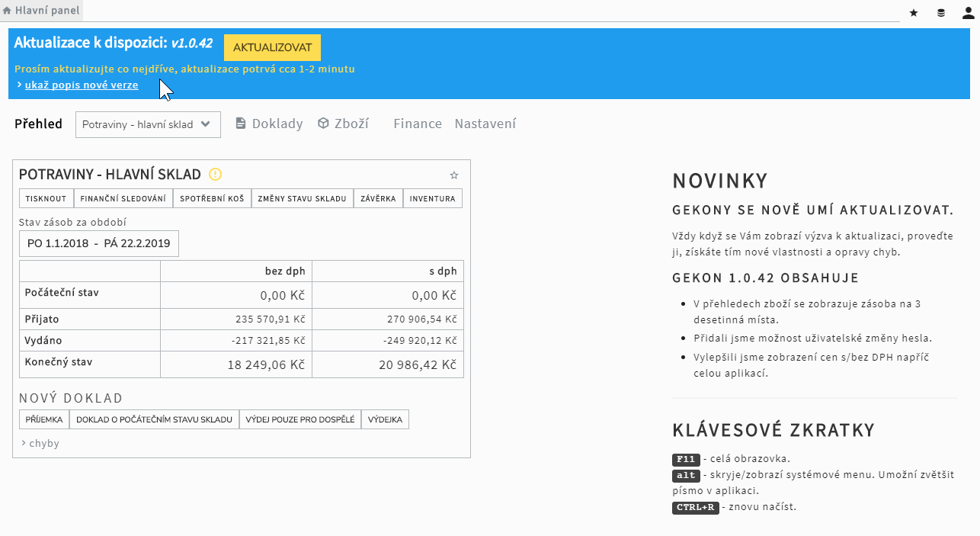Create a new VÝDEJKA document
The width and height of the screenshot is (980, 536).
pos(385,419)
